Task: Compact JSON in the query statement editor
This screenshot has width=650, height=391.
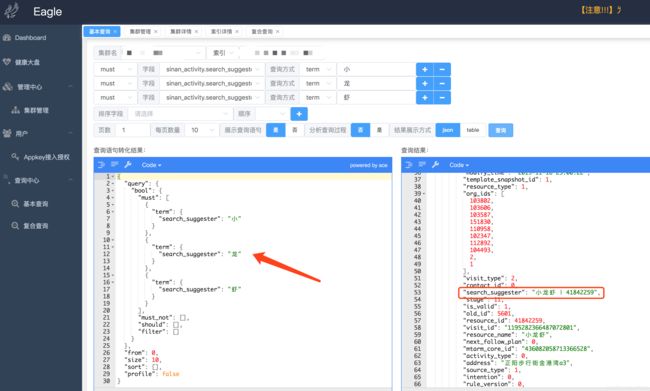Action: point(114,165)
